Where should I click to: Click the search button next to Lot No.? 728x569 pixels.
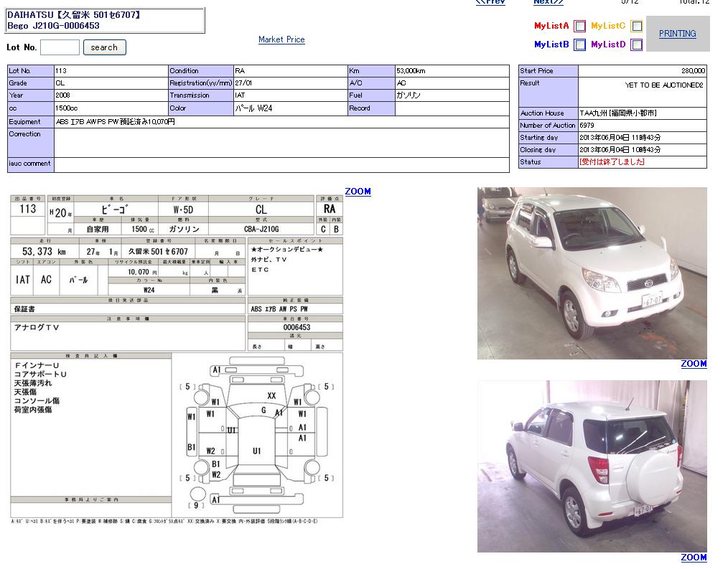click(x=104, y=47)
